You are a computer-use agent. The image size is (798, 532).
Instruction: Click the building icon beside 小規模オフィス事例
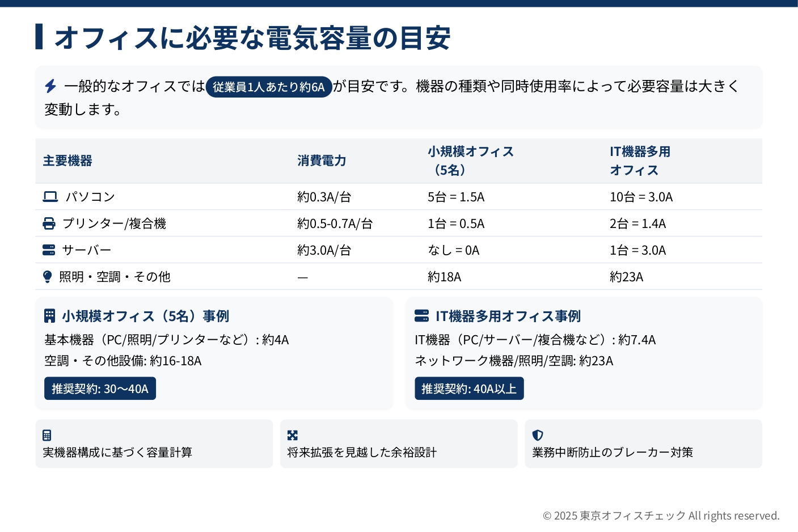(50, 316)
